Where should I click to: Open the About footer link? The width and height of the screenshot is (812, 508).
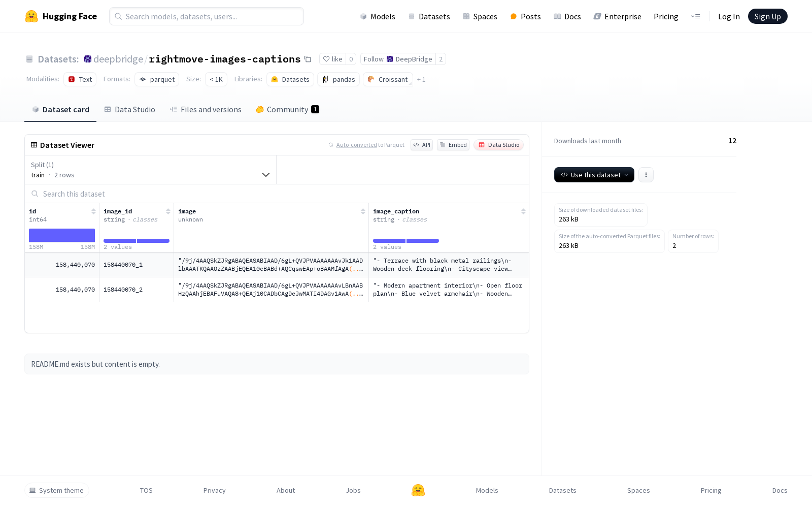[286, 490]
